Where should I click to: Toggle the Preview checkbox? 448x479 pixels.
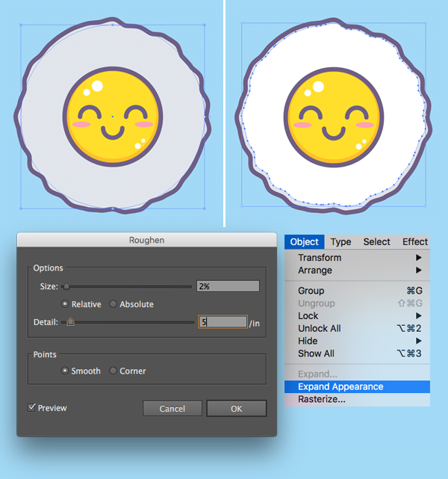32,408
